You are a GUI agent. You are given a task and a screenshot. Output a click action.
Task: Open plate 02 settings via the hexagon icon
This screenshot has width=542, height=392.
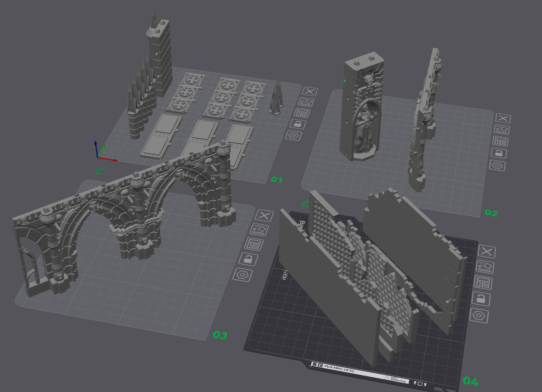(498, 165)
